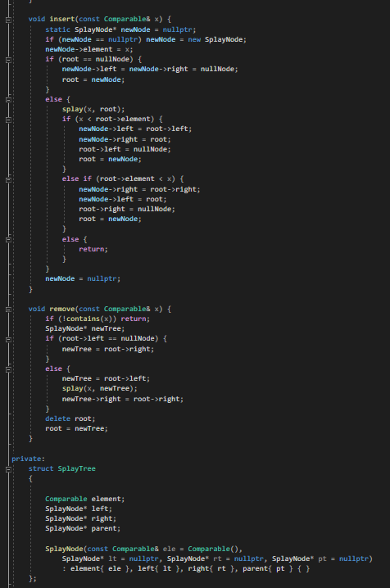
Task: Click the 'newNode->right = root->right;' line
Action: click(x=139, y=189)
